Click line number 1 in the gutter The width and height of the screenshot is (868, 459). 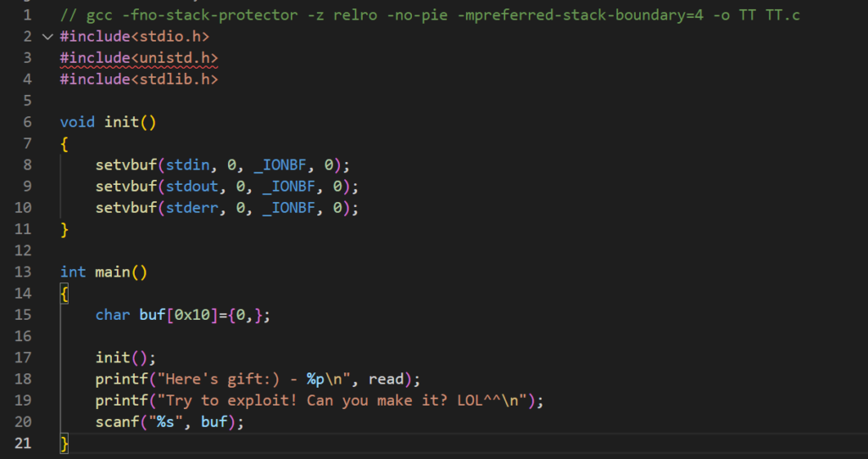27,15
